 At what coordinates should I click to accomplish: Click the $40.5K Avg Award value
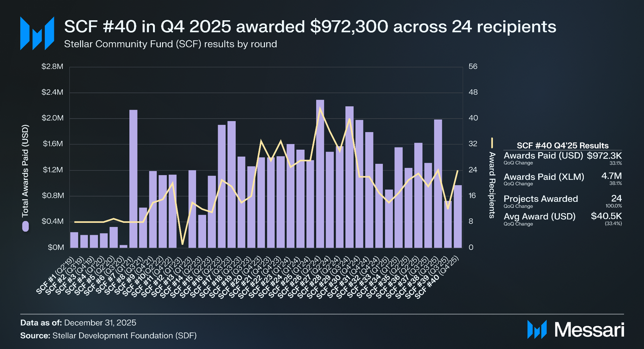coord(606,216)
